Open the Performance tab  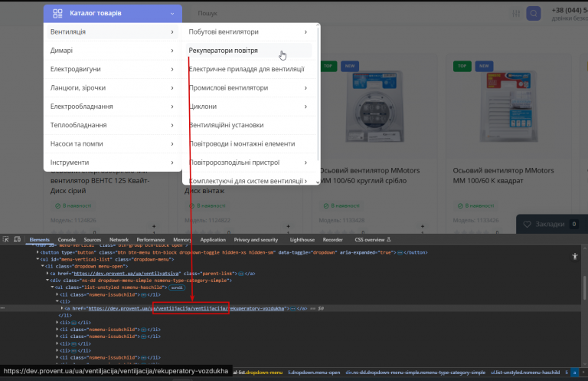(150, 239)
